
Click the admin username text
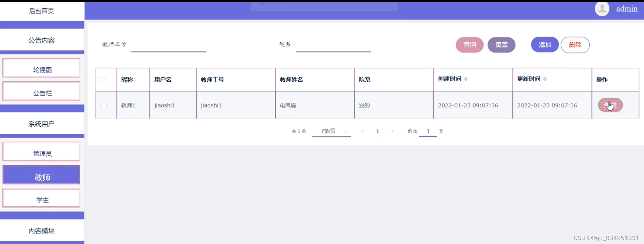point(627,9)
